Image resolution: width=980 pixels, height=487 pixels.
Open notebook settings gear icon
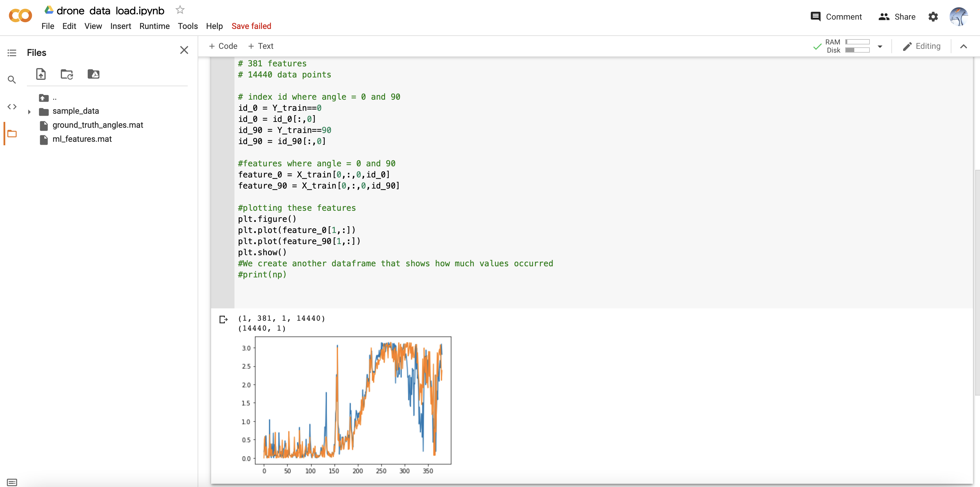(933, 17)
